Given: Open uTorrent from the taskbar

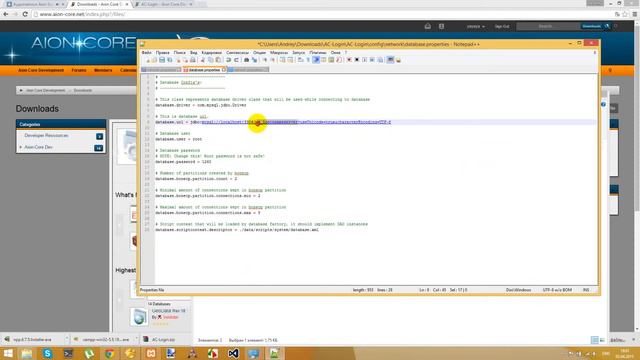Looking at the screenshot, I should pos(89,353).
